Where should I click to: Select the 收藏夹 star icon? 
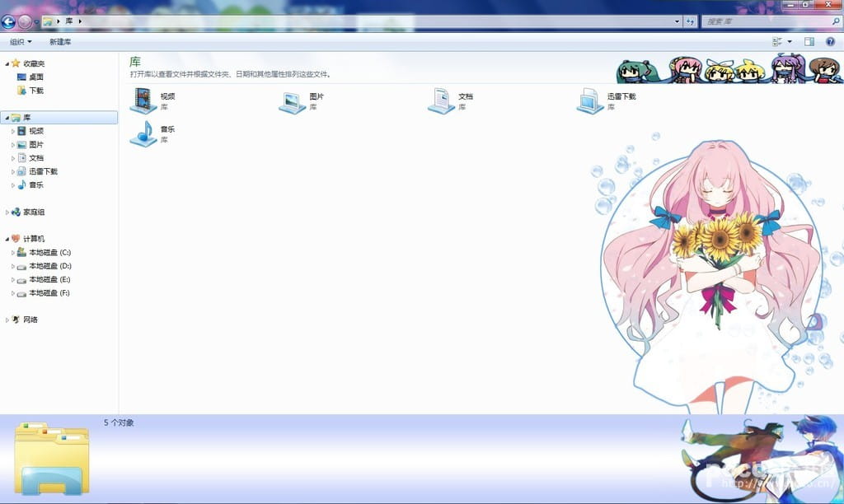[x=16, y=63]
